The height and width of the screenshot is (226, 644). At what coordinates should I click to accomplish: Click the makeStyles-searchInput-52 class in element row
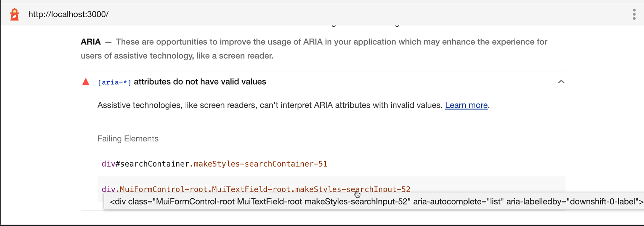pyautogui.click(x=352, y=189)
